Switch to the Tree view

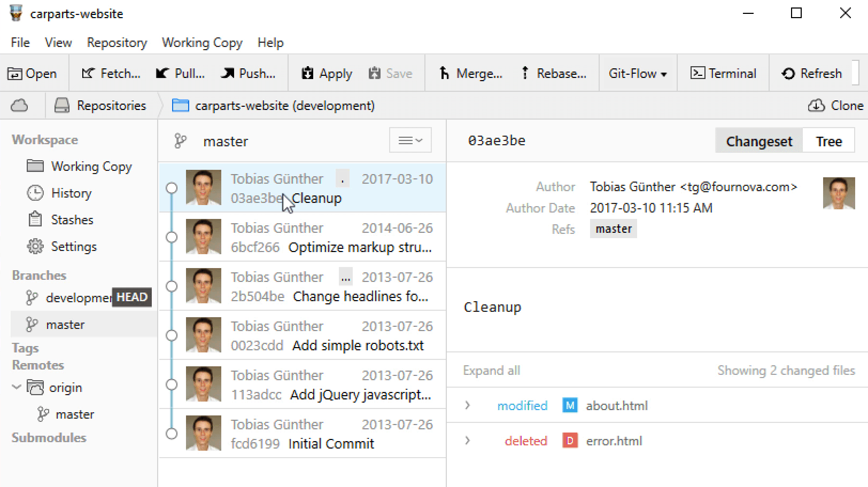(828, 142)
